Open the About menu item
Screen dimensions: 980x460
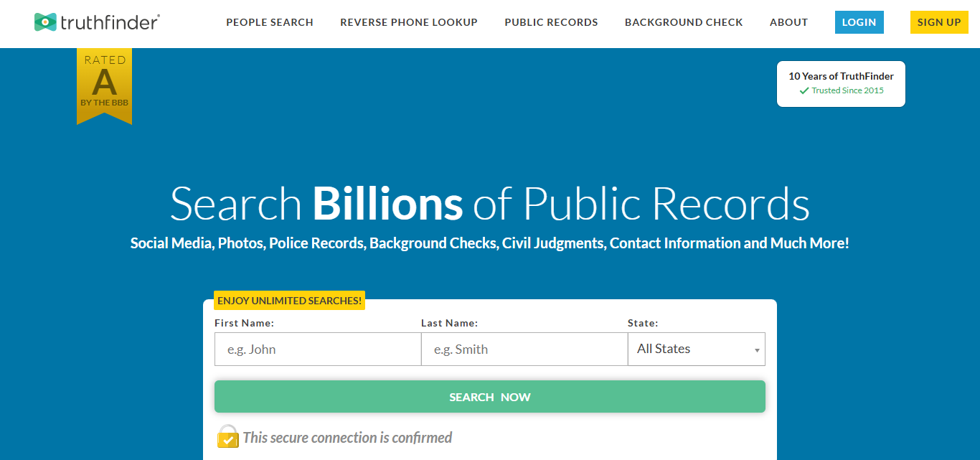click(789, 22)
